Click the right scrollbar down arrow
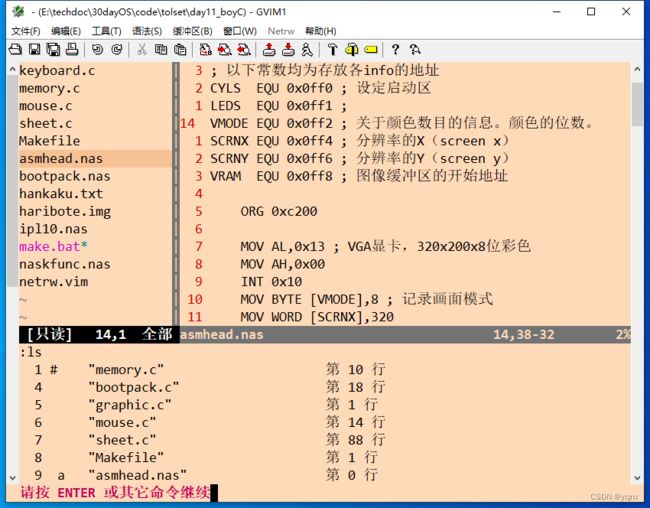Image resolution: width=650 pixels, height=508 pixels. (637, 478)
